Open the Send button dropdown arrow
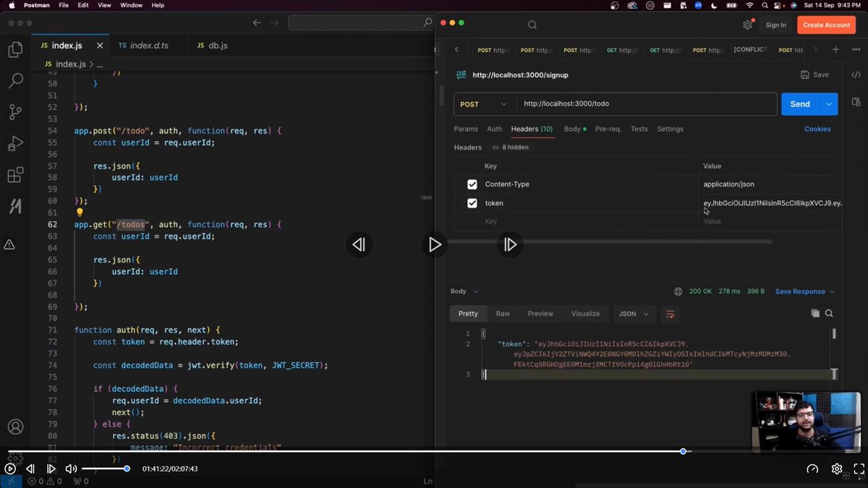 [x=829, y=104]
